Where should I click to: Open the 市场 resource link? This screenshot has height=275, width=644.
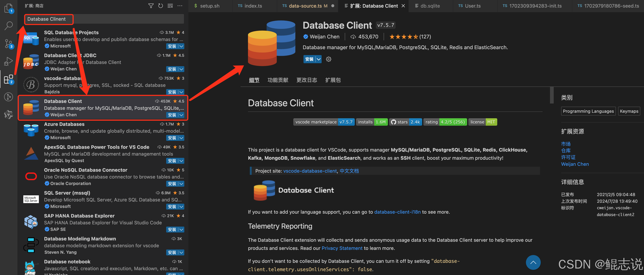566,144
